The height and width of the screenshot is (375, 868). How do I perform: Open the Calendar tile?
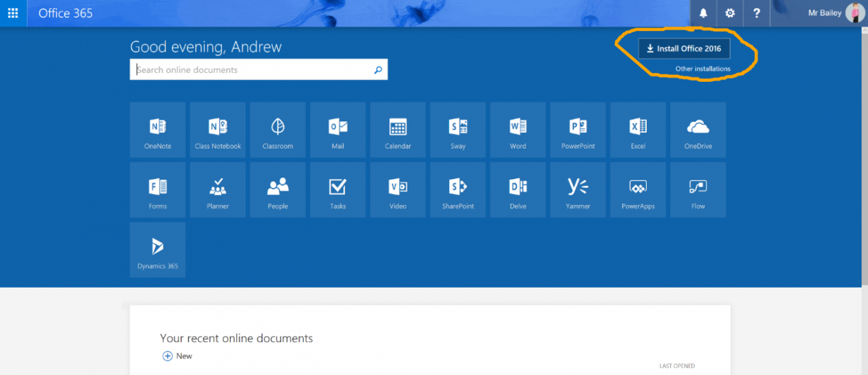click(x=397, y=130)
